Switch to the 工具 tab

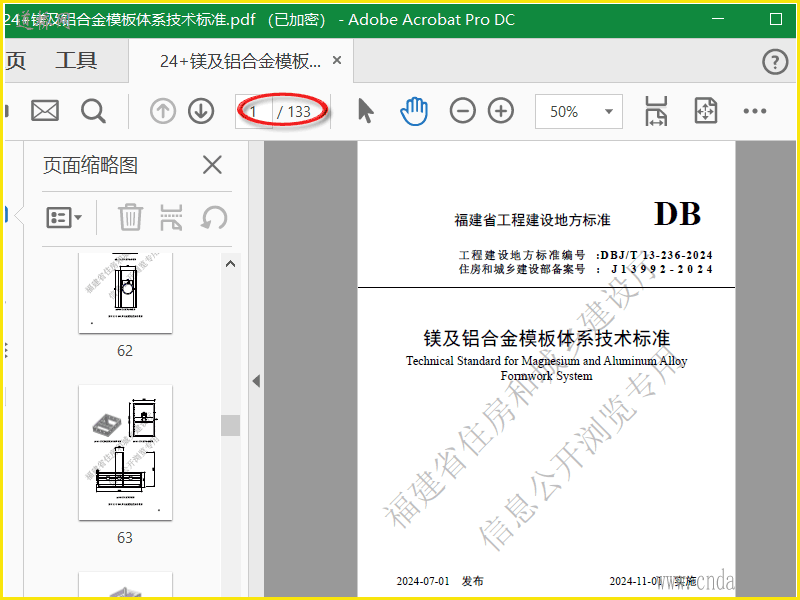tap(76, 61)
